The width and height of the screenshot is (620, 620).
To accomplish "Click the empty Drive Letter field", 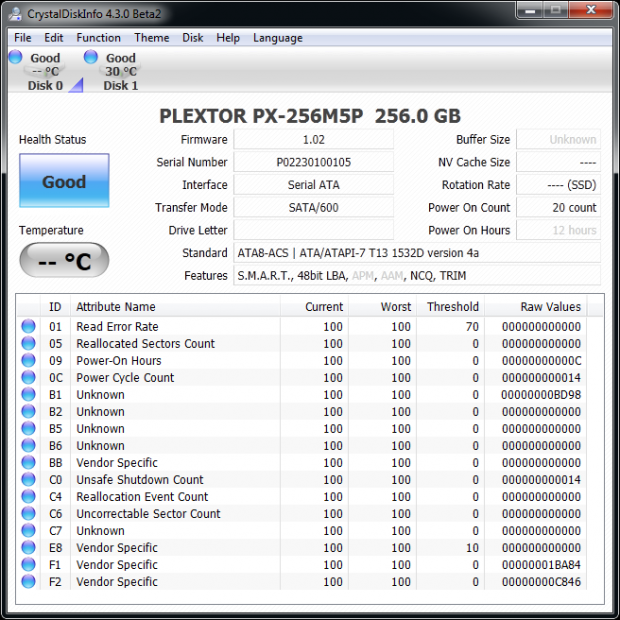I will (314, 230).
